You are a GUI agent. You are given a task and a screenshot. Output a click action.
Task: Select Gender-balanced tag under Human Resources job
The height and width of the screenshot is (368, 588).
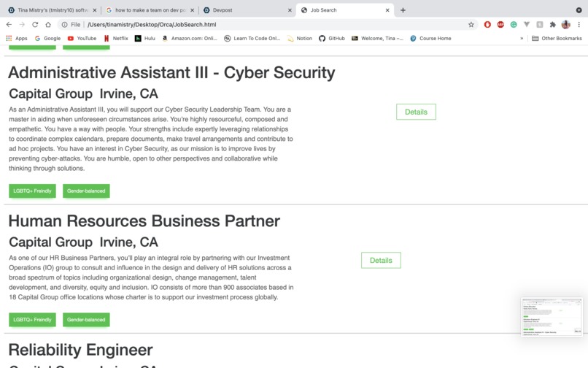point(86,320)
